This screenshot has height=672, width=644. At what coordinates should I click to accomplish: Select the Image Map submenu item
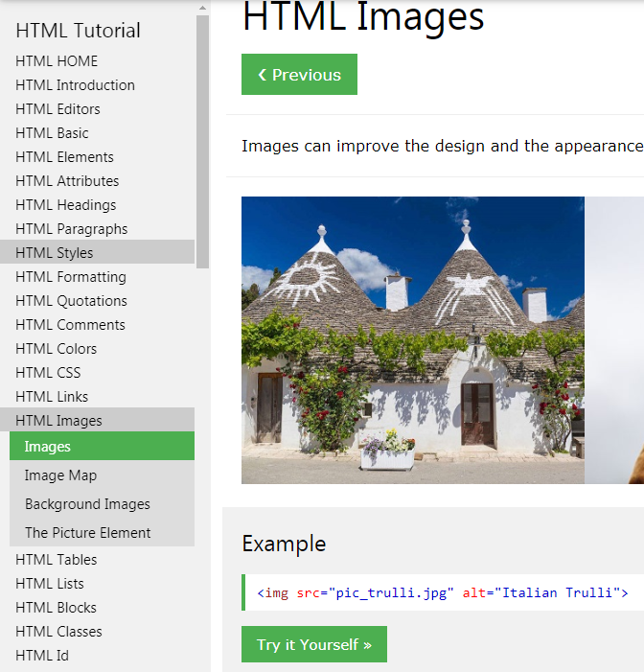click(x=102, y=475)
